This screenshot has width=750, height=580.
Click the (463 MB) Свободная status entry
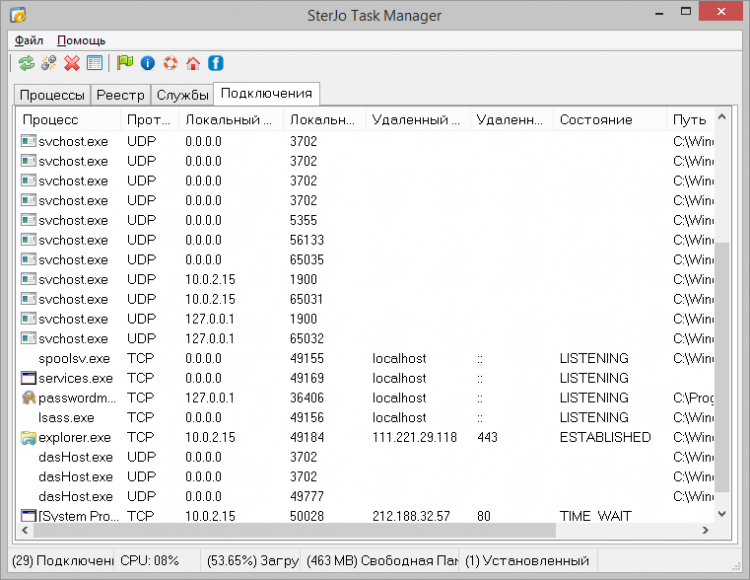click(381, 560)
